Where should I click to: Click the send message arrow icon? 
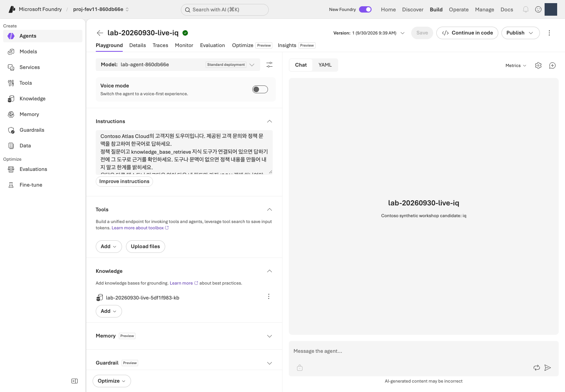(548, 368)
